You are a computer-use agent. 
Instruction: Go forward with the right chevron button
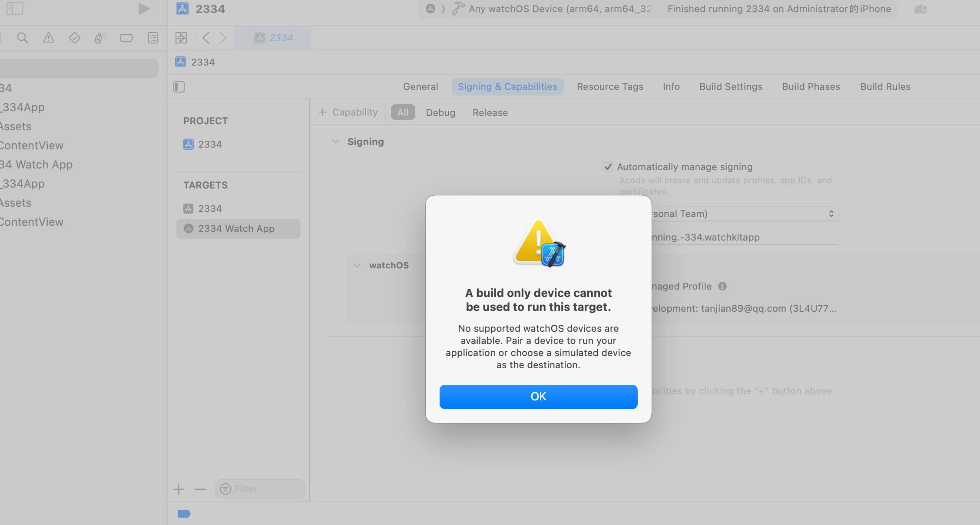223,38
